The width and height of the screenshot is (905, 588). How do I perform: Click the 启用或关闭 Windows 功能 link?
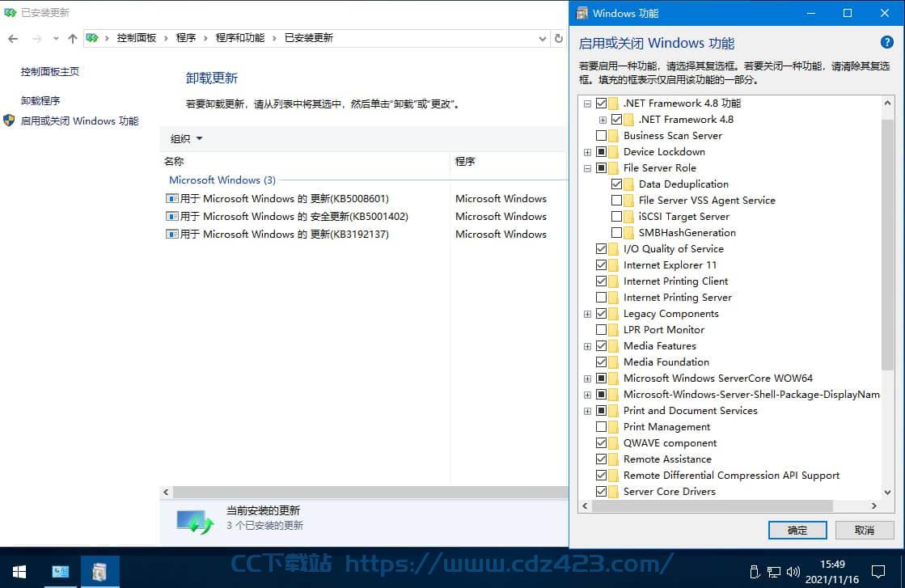pyautogui.click(x=79, y=121)
